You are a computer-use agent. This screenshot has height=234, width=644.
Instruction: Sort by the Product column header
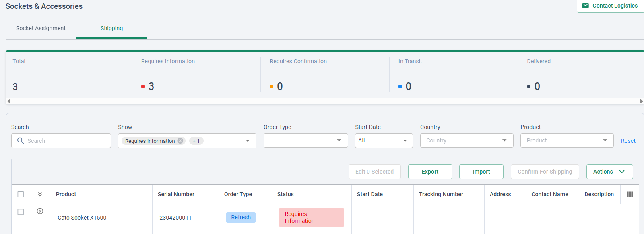(x=66, y=194)
